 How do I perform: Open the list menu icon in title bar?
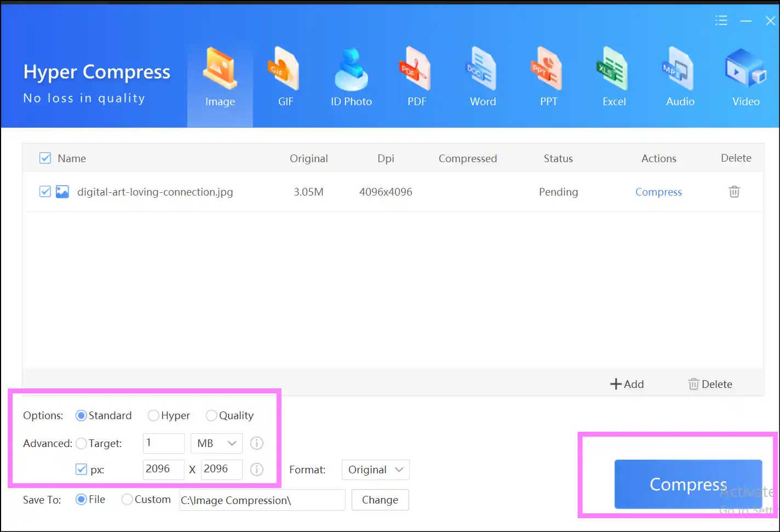721,21
